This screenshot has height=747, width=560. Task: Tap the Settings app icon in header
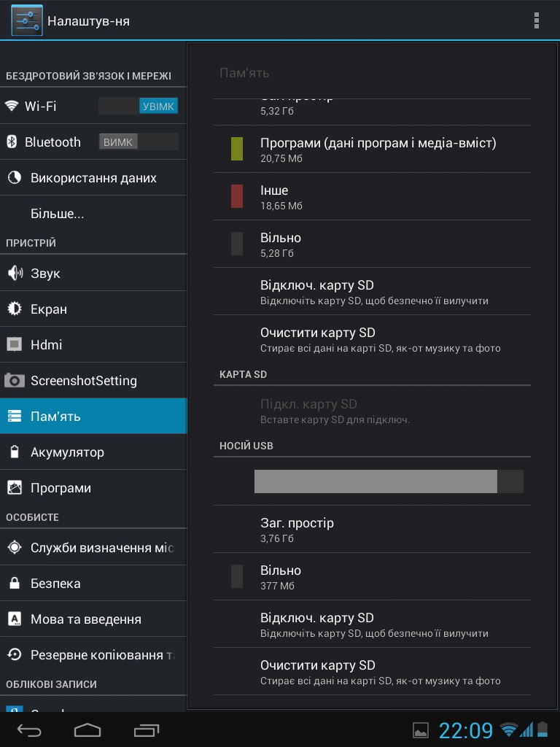27,20
